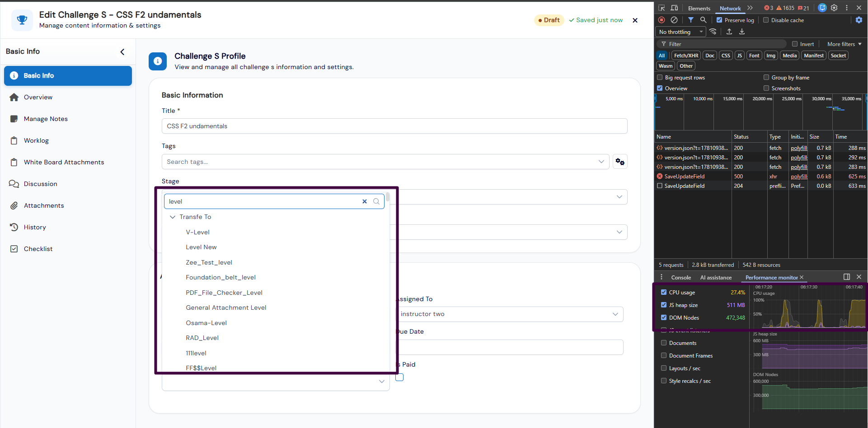This screenshot has height=428, width=868.
Task: Open the Search tags dropdown
Action: point(385,162)
